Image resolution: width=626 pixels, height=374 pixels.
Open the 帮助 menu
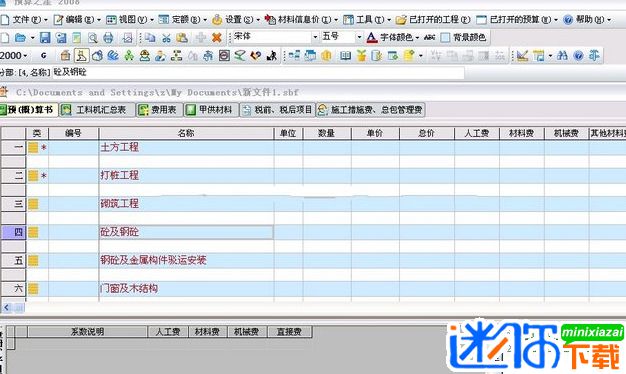pyautogui.click(x=588, y=19)
